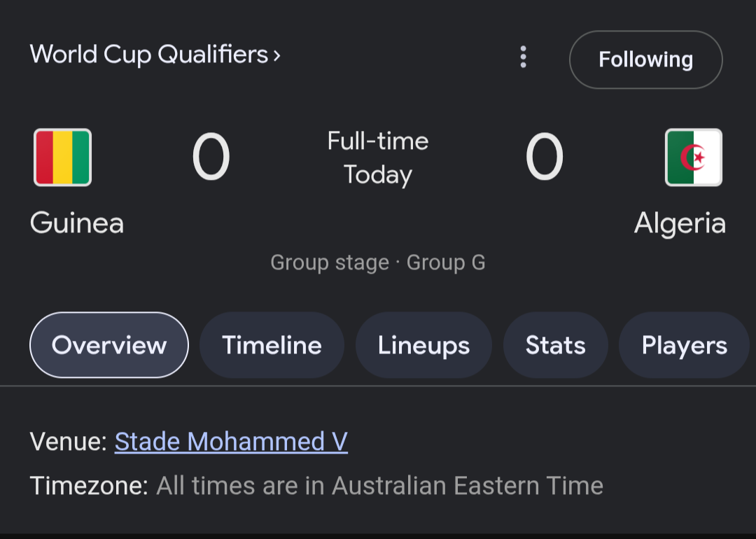Open the three-dot more options menu
Image resolution: width=756 pixels, height=539 pixels.
click(523, 57)
